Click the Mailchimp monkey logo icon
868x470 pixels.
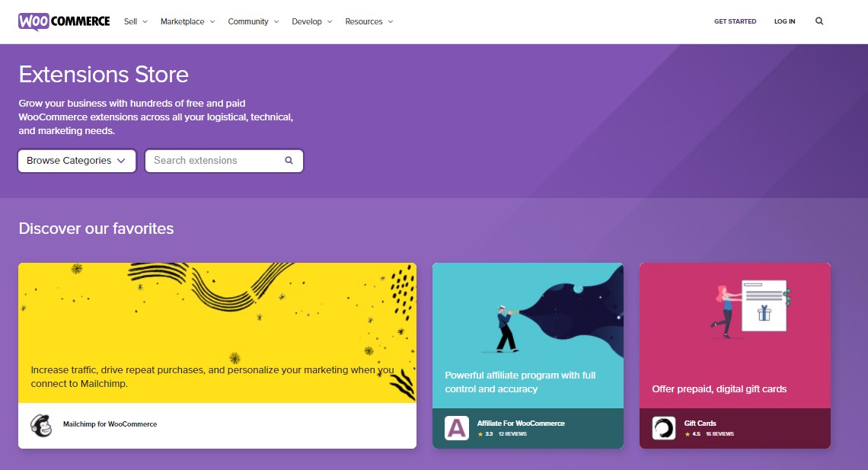pos(41,426)
